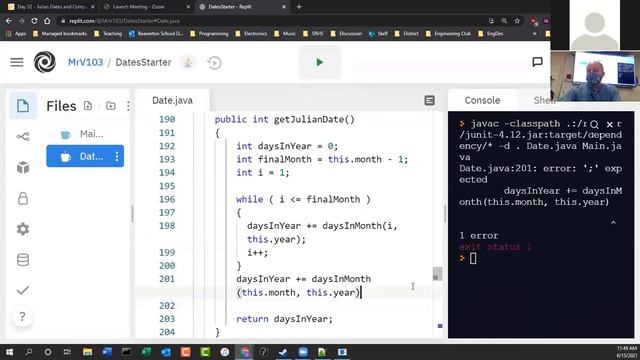
Task: Click the while loop condition line
Action: [x=303, y=199]
